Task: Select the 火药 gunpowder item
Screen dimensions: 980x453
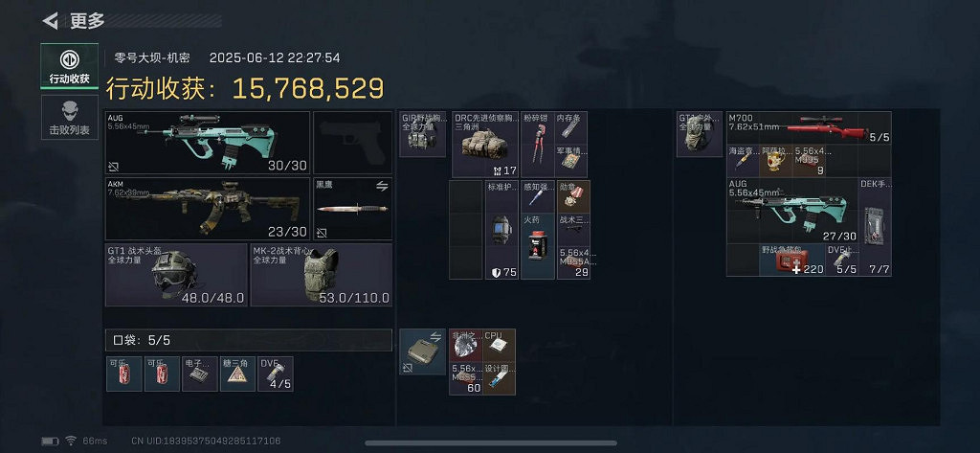Action: (x=538, y=246)
